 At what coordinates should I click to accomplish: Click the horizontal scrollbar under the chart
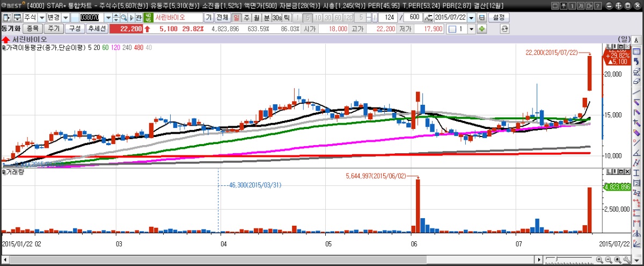268,260
